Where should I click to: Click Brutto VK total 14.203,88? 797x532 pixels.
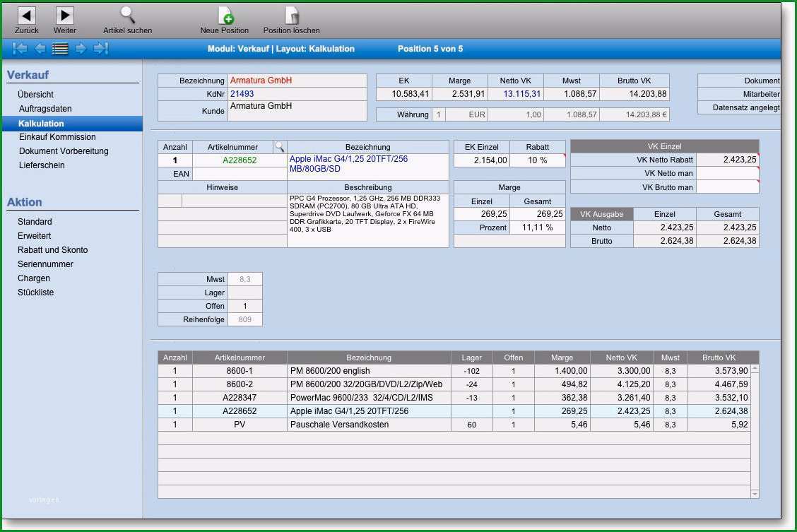pyautogui.click(x=634, y=94)
